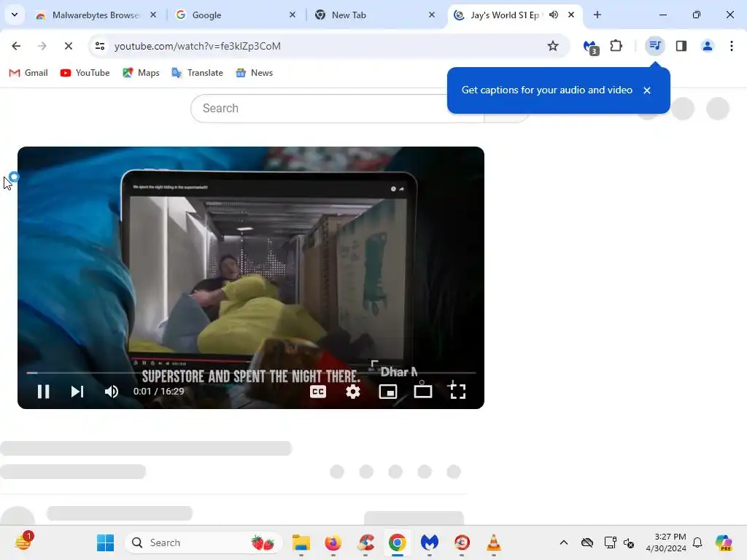Viewport: 747px width, 560px height.
Task: Click the Chrome taskbar icon
Action: [398, 542]
